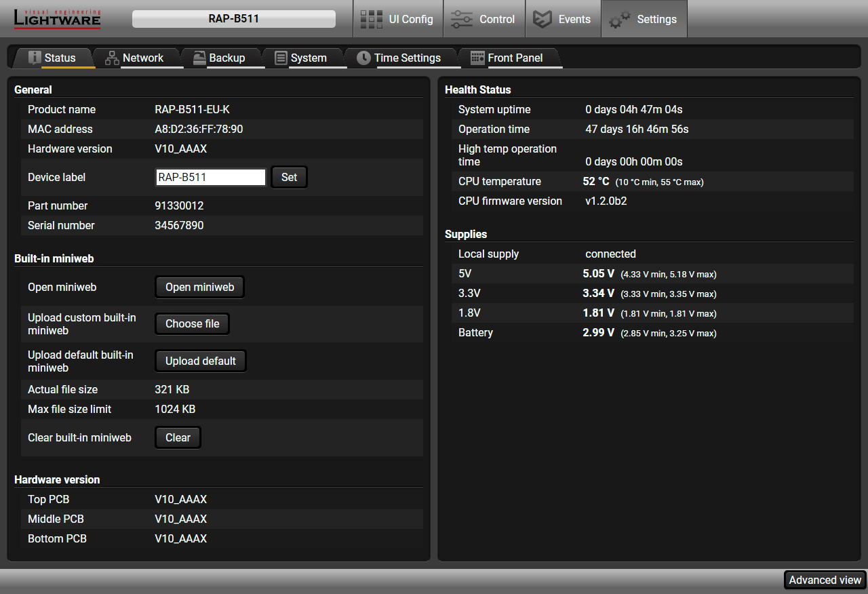Click the Middle PCB version value
Viewport: 868px width, 594px height.
(x=180, y=519)
